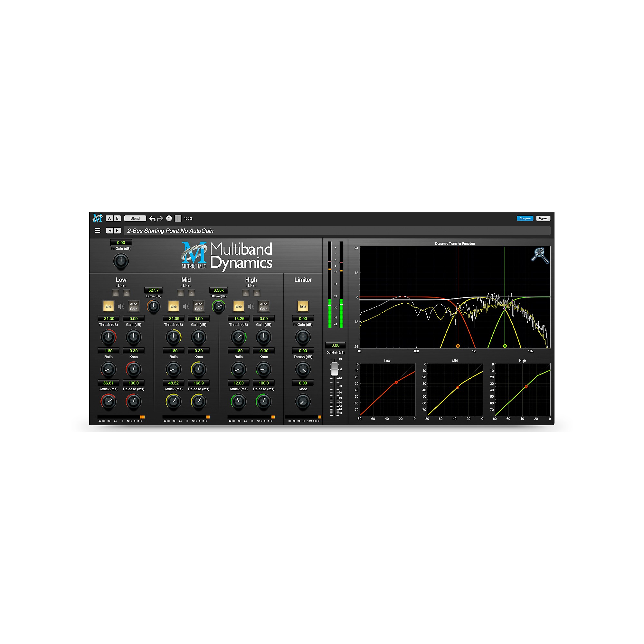Screen dimensions: 644x644
Task: Solo Mid band with speaker icon
Action: pos(186,306)
